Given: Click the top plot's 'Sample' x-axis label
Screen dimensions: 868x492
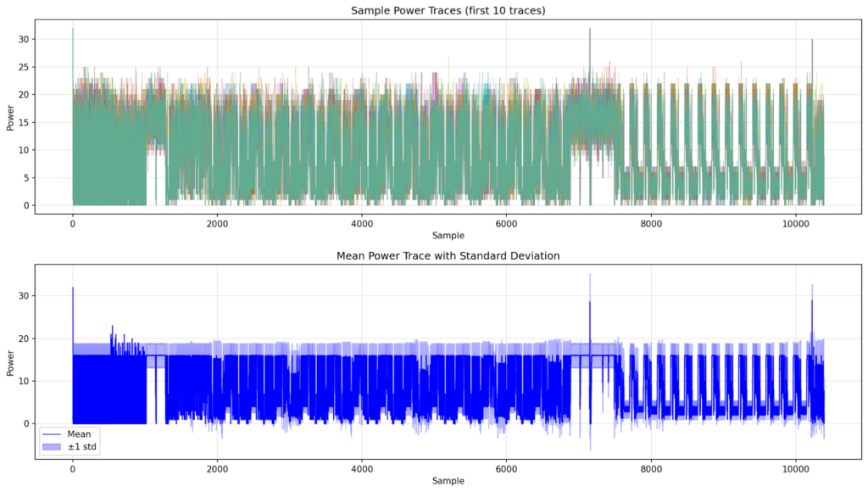Looking at the screenshot, I should pos(448,235).
